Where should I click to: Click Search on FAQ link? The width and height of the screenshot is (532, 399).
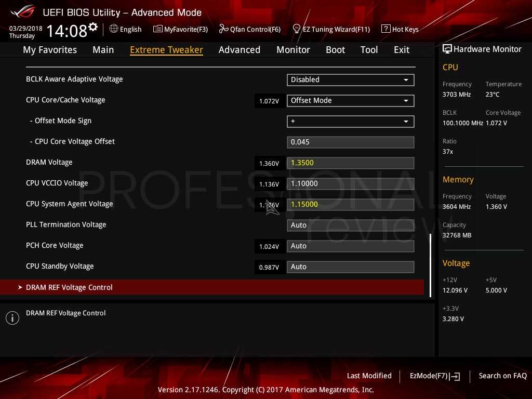(502, 376)
